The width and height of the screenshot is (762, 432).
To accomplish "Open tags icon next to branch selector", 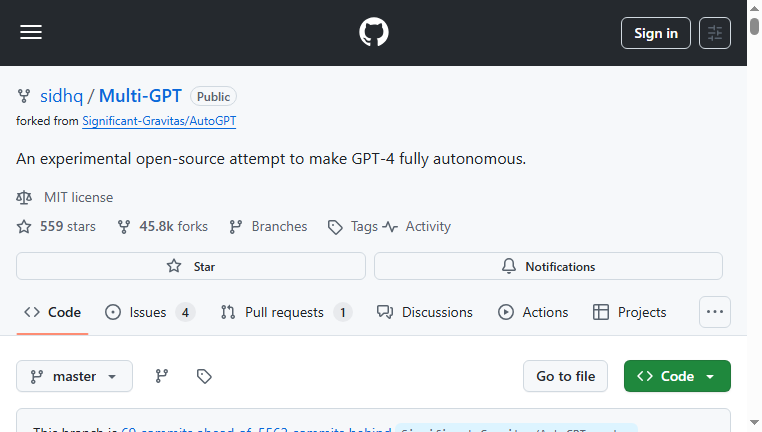I will point(204,376).
